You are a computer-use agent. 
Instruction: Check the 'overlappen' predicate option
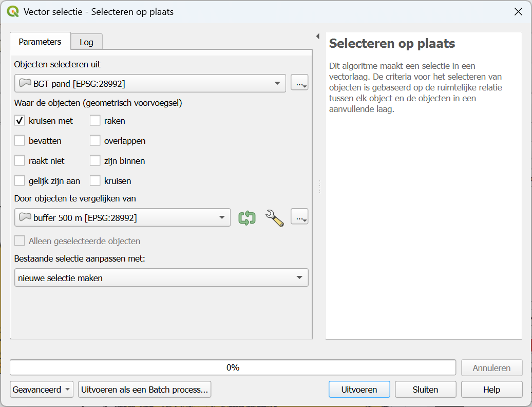tap(95, 141)
